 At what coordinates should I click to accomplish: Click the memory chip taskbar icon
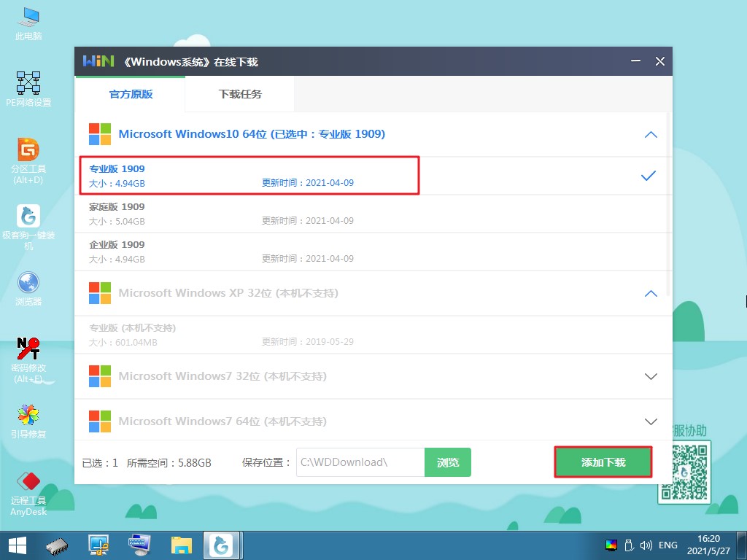(57, 545)
